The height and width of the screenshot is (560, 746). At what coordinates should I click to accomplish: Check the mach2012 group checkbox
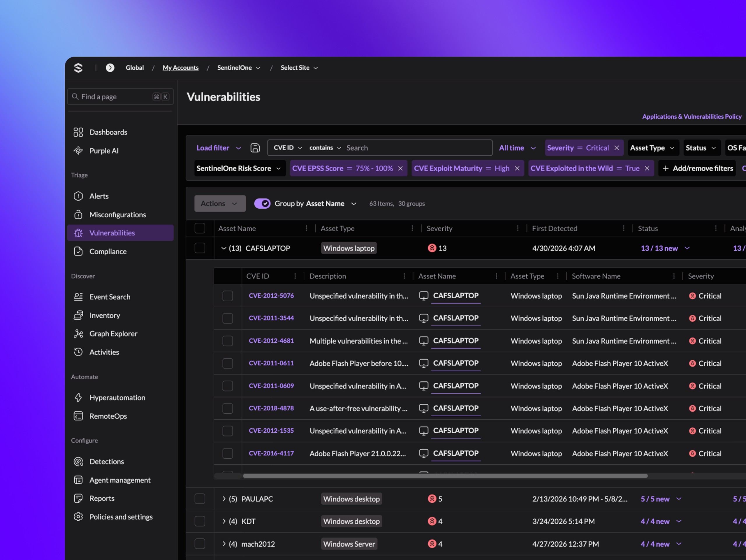click(200, 544)
